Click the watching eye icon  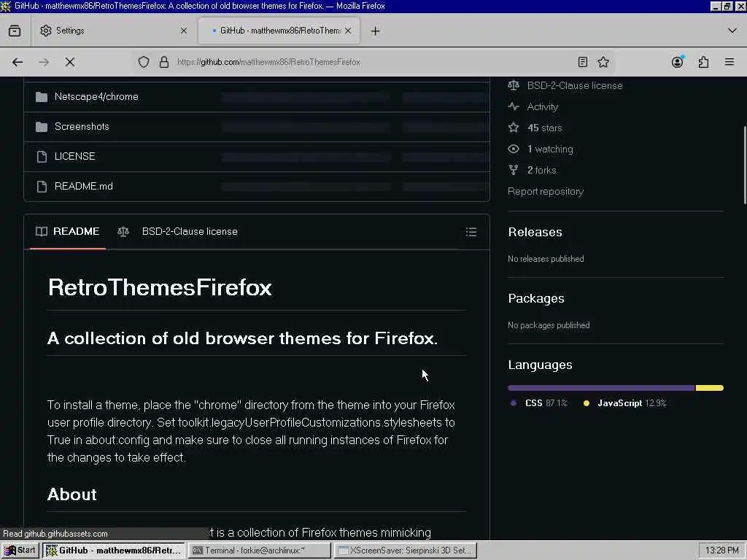click(514, 149)
